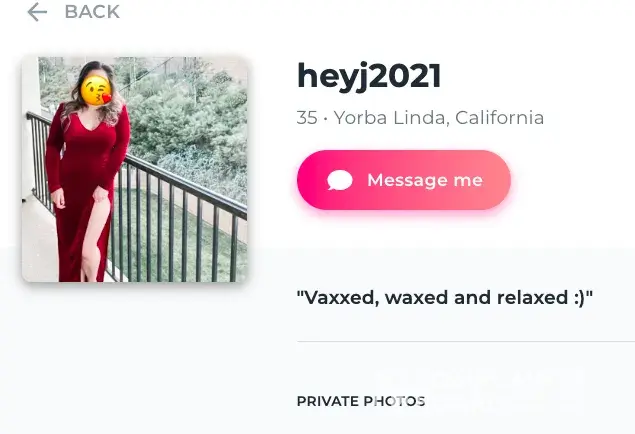Click the back arrow icon
The width and height of the screenshot is (635, 434).
click(x=37, y=12)
